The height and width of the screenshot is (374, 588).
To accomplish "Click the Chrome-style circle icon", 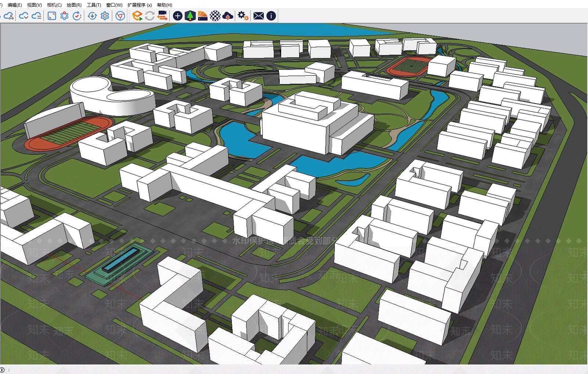I will click(120, 16).
